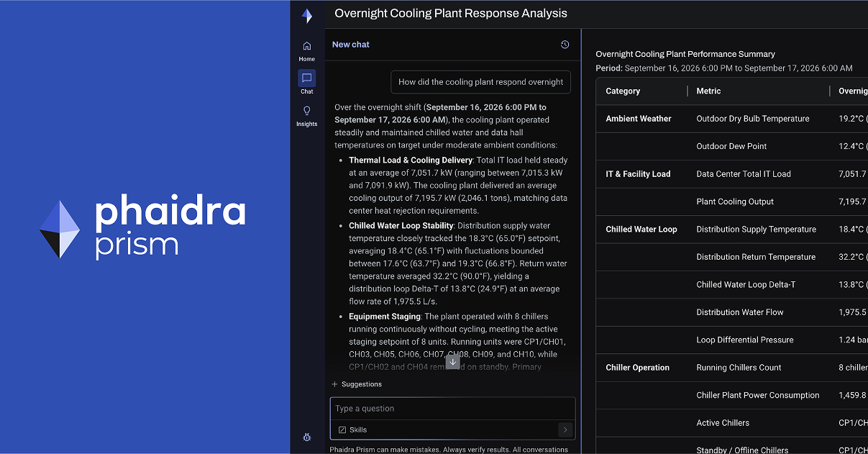Click the 19.2°C dry bulb value
Screen dimensions: 868x454
(x=853, y=119)
